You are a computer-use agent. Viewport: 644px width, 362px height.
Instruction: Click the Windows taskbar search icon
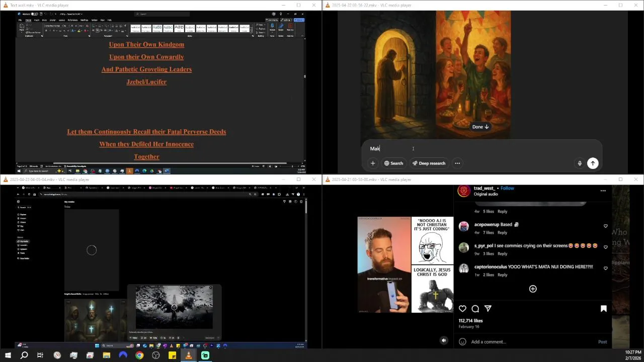coord(24,355)
